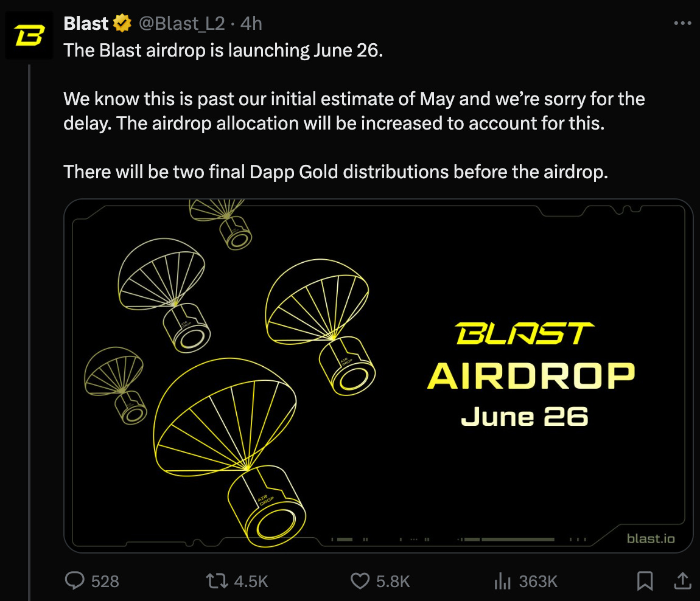
Task: Open the analytics icon showing view count
Action: (x=502, y=581)
